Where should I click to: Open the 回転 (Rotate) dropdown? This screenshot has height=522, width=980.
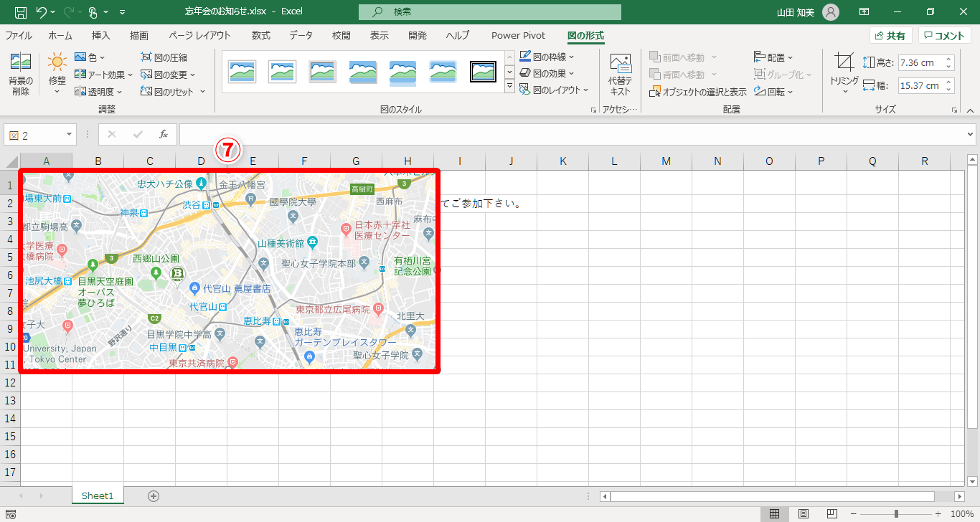coord(774,92)
